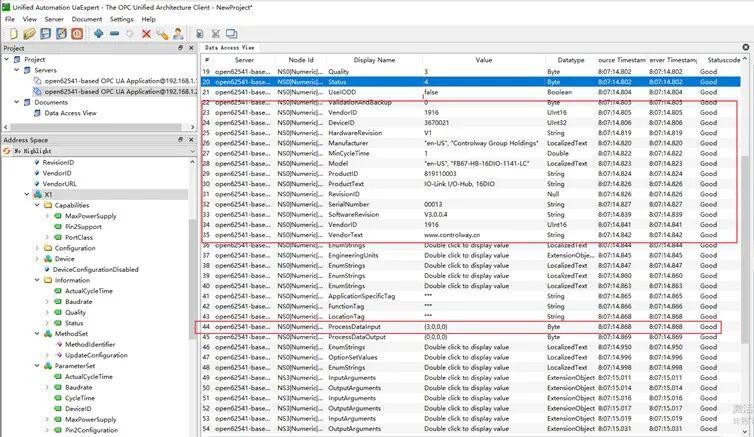Open the Server menu
The width and height of the screenshot is (754, 437).
(54, 19)
